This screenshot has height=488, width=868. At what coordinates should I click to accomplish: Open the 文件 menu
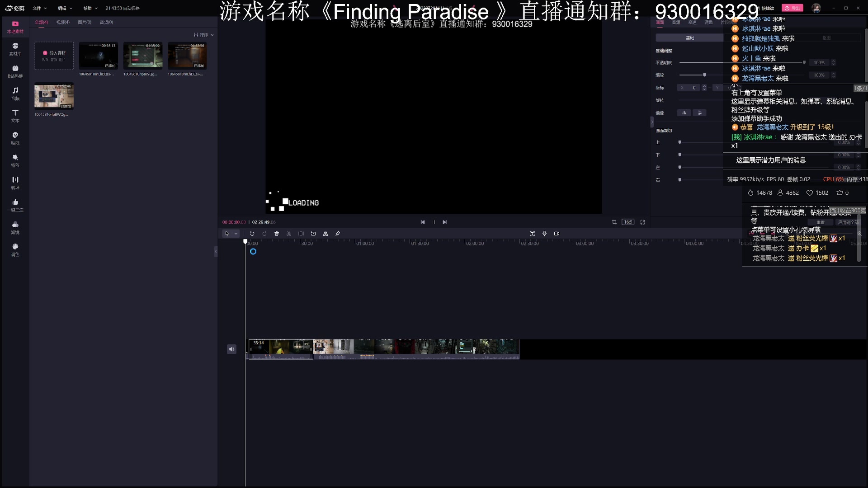(x=39, y=8)
